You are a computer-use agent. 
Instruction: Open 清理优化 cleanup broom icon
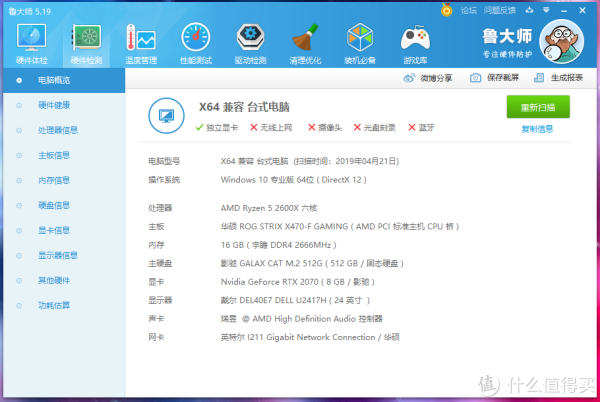[x=305, y=37]
